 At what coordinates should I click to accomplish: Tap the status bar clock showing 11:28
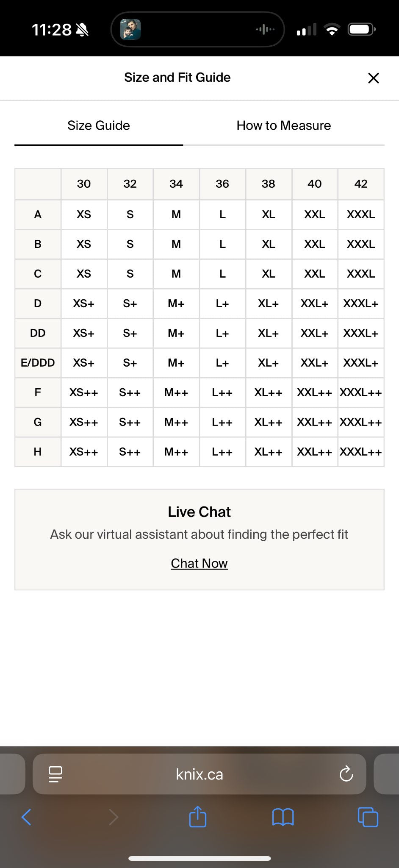coord(52,30)
